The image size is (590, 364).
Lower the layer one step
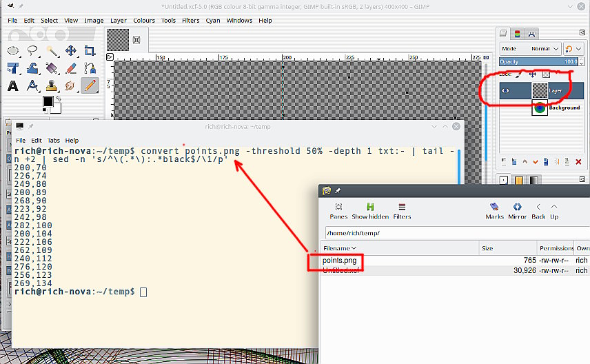click(536, 162)
